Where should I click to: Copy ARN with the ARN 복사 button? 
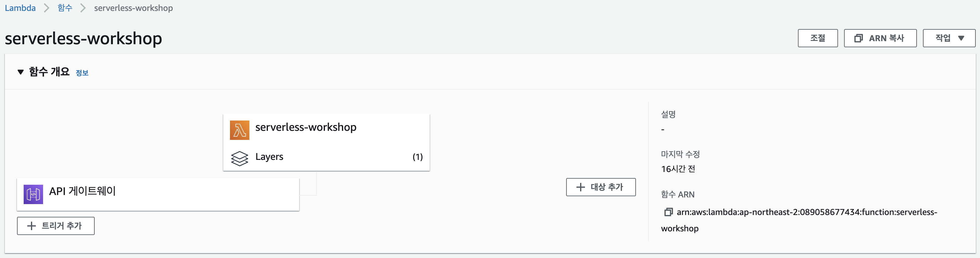pyautogui.click(x=880, y=38)
